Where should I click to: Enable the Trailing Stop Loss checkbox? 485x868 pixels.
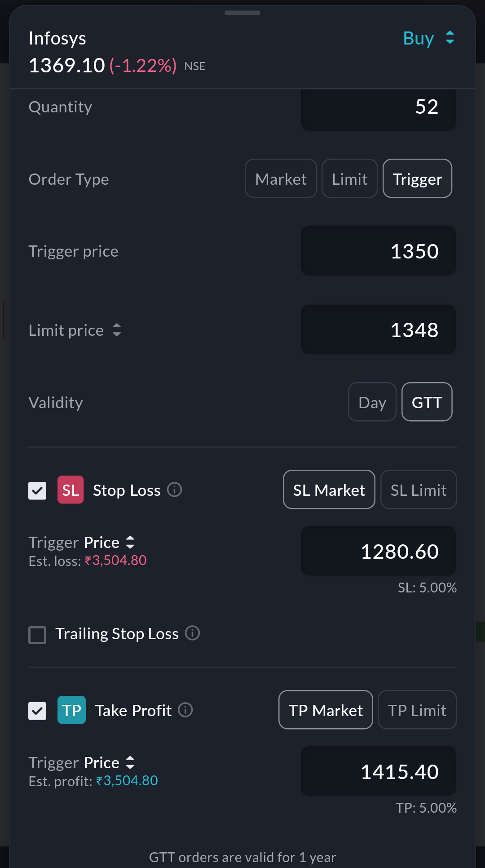pos(37,635)
